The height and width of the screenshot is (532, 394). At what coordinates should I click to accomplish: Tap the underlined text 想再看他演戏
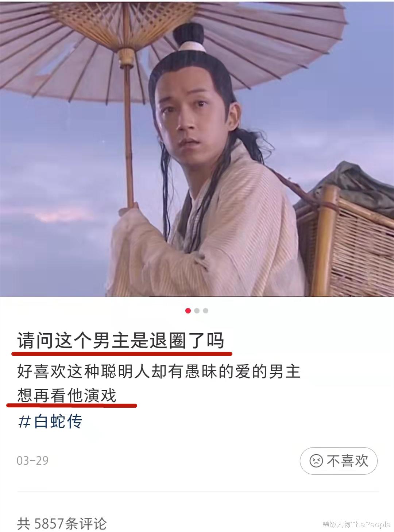(67, 395)
